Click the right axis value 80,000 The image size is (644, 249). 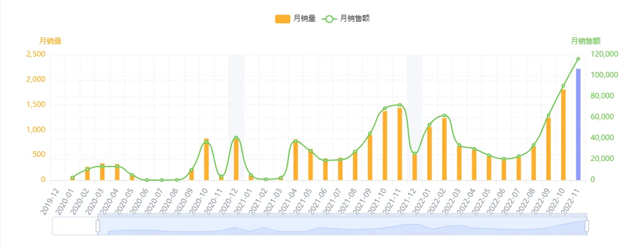pos(602,96)
